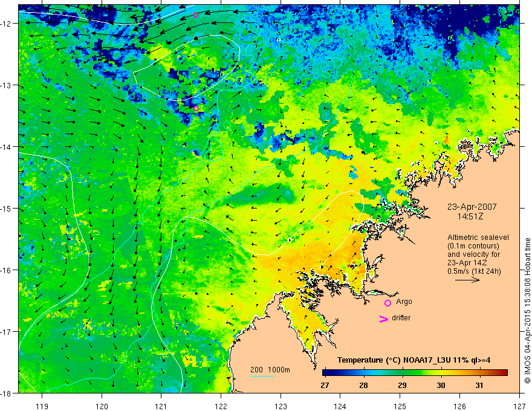Click the 'Argo' legend label
532x411 pixels.
pyautogui.click(x=404, y=302)
